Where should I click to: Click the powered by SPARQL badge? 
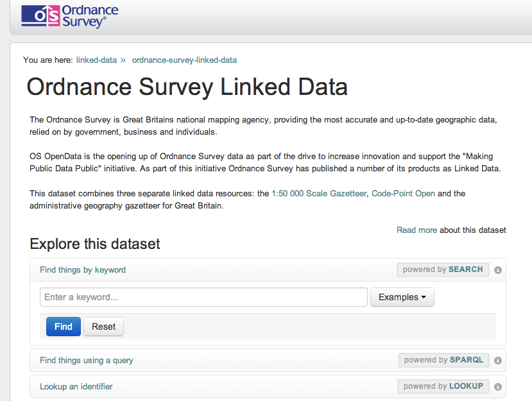point(443,360)
